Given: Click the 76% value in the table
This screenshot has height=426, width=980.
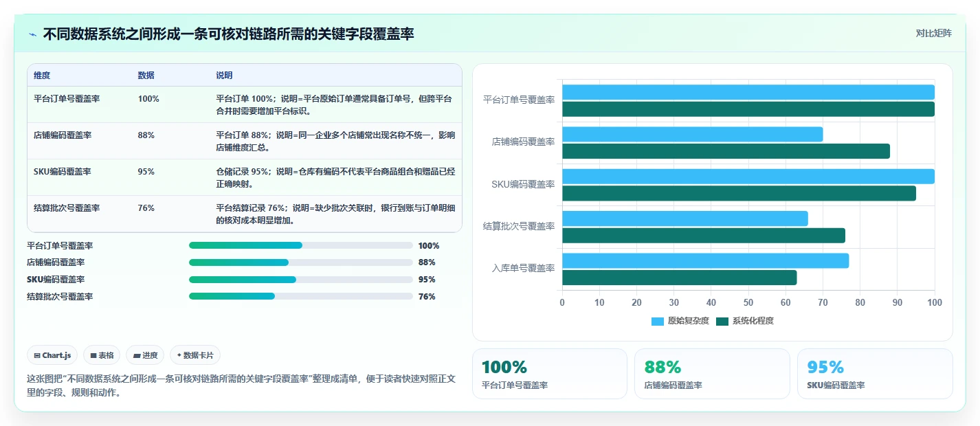Looking at the screenshot, I should [x=146, y=208].
